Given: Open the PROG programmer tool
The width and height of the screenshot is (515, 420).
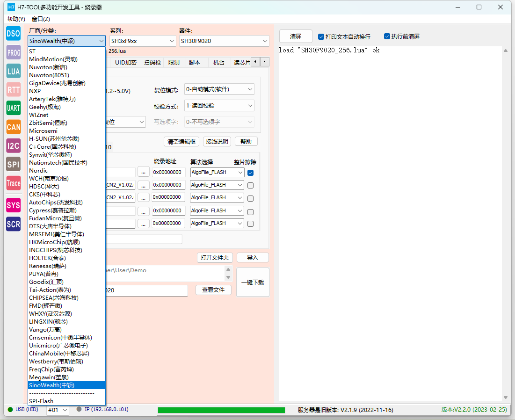Looking at the screenshot, I should pos(14,52).
